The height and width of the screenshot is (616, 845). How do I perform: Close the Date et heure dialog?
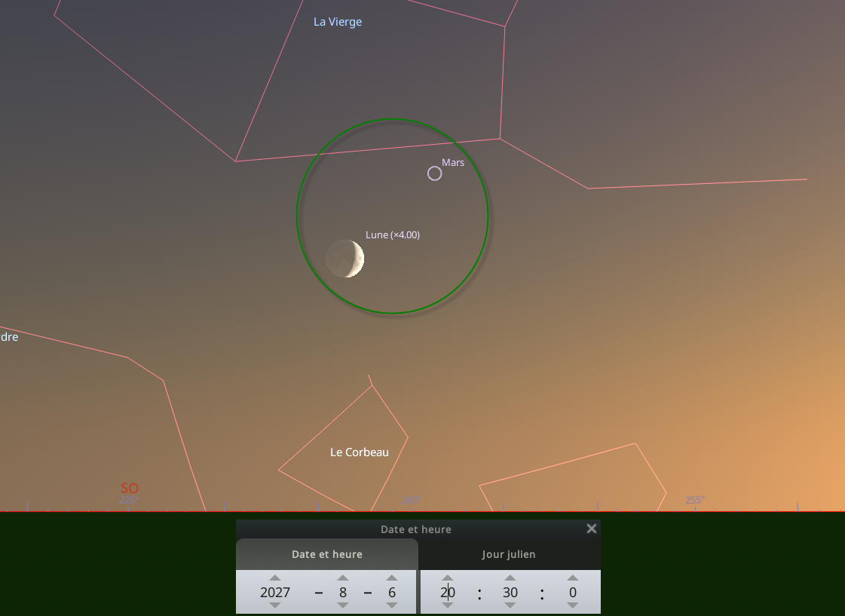coord(592,529)
